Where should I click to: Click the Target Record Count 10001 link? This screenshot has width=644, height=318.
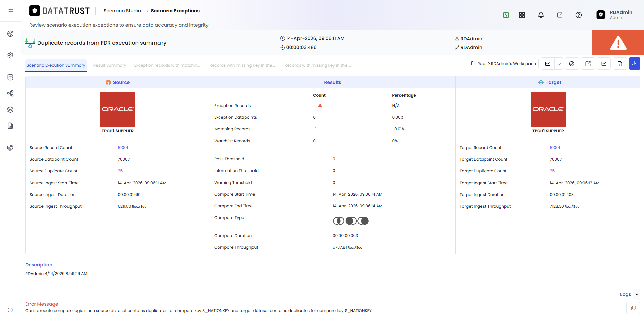click(x=555, y=148)
